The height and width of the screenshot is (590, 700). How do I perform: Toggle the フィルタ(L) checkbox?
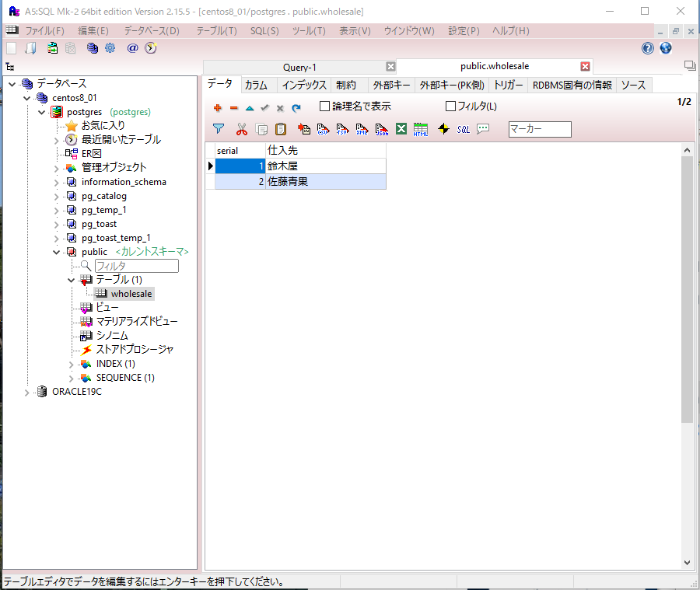coord(450,106)
